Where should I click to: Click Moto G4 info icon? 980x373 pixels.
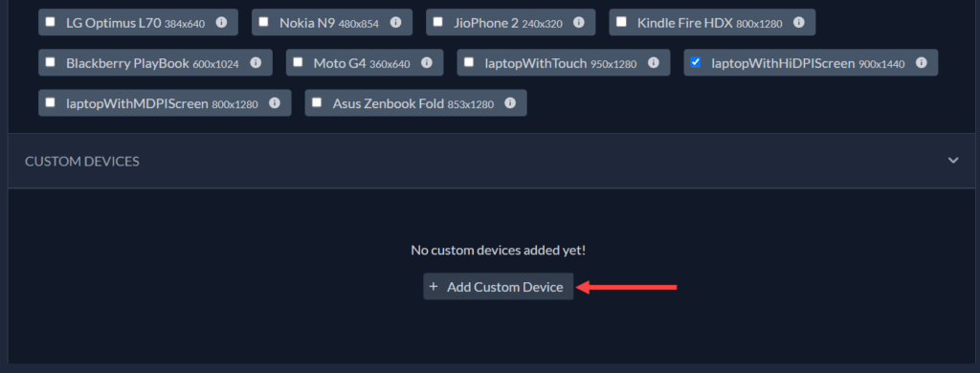pyautogui.click(x=427, y=62)
